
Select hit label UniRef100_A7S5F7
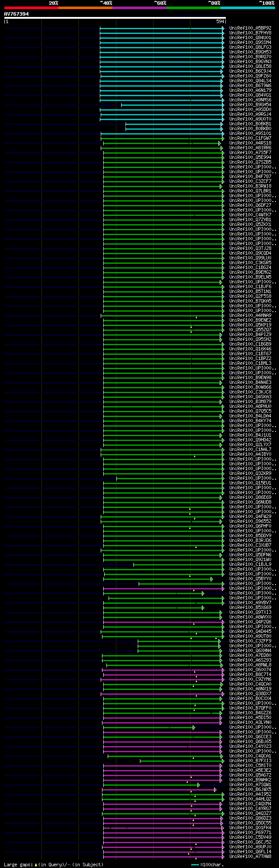pyautogui.click(x=250, y=153)
